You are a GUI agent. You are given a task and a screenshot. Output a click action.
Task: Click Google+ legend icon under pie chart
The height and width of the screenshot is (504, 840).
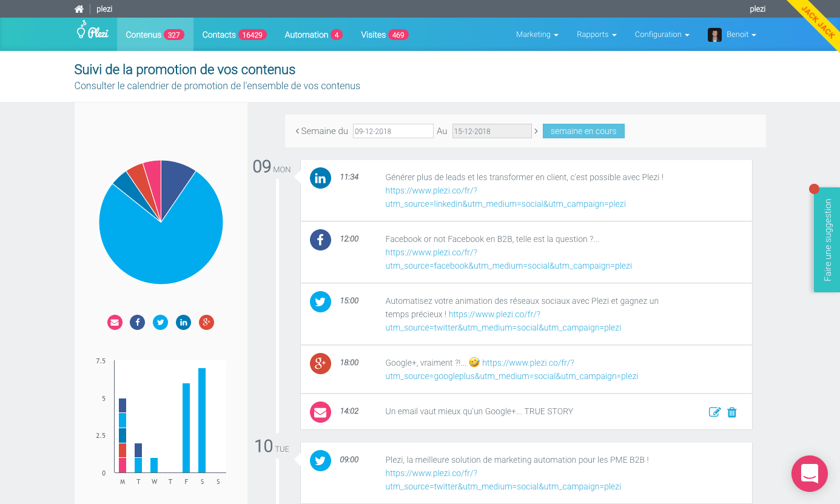[x=206, y=323]
